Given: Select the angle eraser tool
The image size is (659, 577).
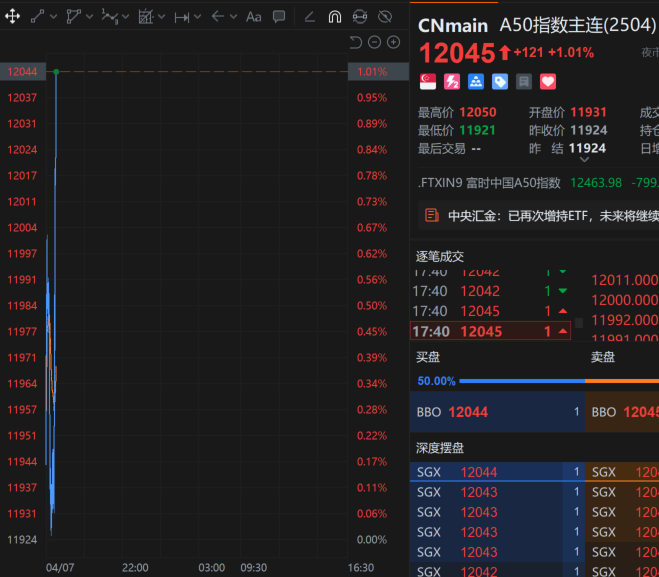Looking at the screenshot, I should (309, 17).
